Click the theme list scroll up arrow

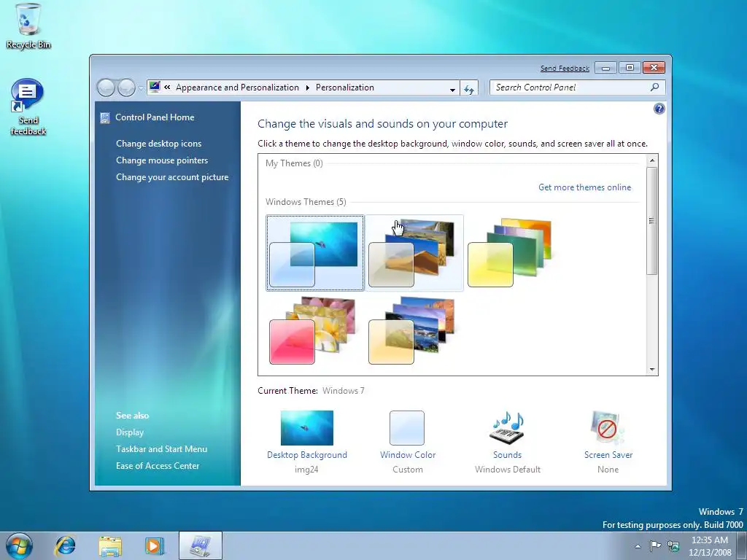pos(652,160)
